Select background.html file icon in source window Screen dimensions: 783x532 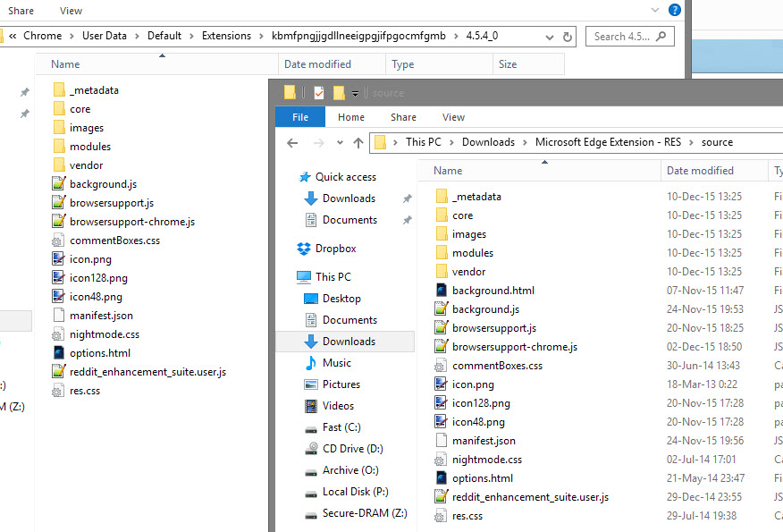pyautogui.click(x=441, y=291)
